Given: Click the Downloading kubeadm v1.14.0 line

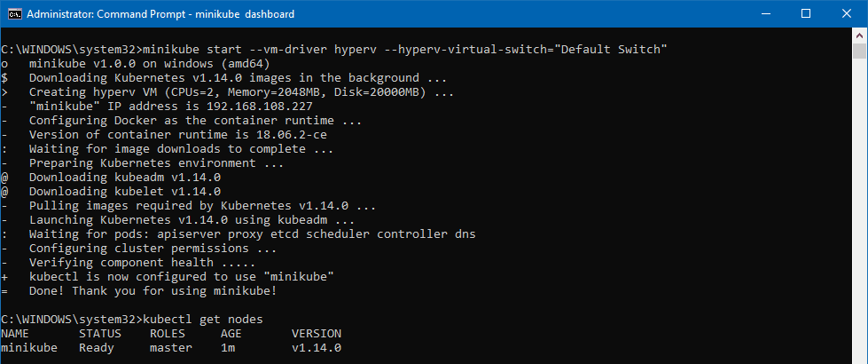Looking at the screenshot, I should pos(125,178).
